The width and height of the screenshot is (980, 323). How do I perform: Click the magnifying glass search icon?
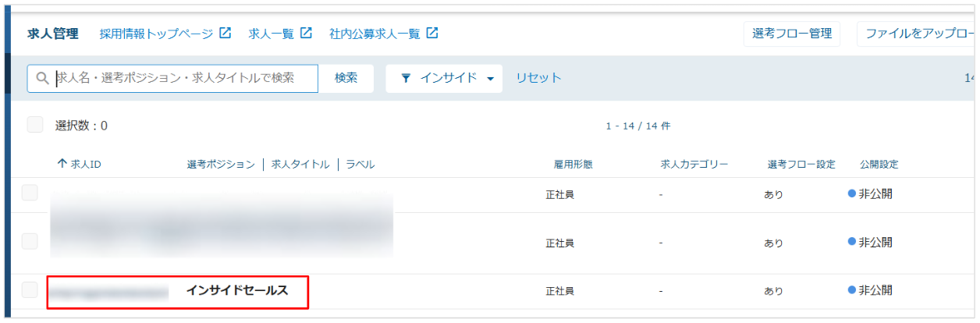[x=43, y=79]
